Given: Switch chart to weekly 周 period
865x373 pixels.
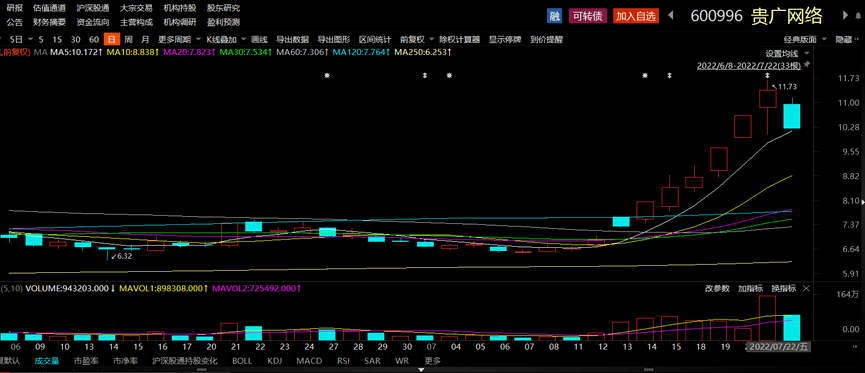Looking at the screenshot, I should (129, 40).
